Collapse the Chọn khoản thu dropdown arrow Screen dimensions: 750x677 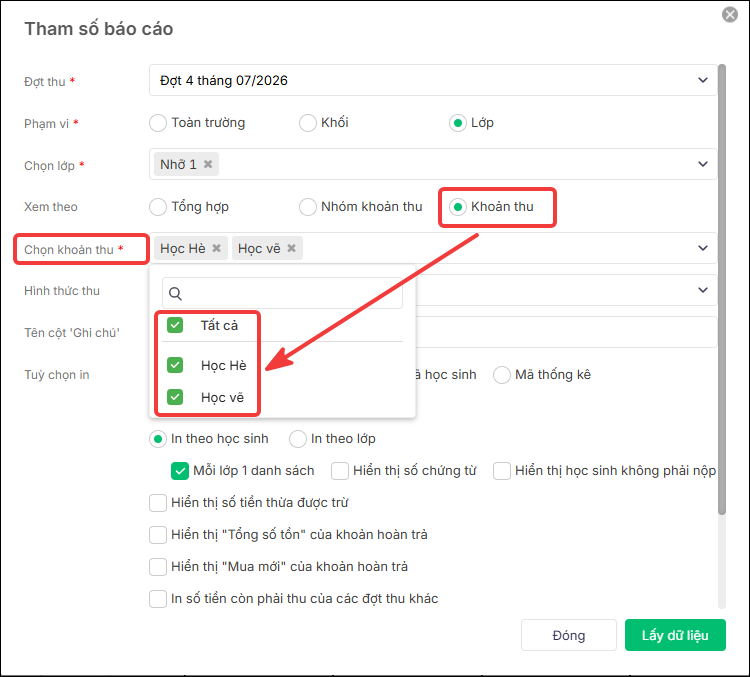pyautogui.click(x=702, y=248)
